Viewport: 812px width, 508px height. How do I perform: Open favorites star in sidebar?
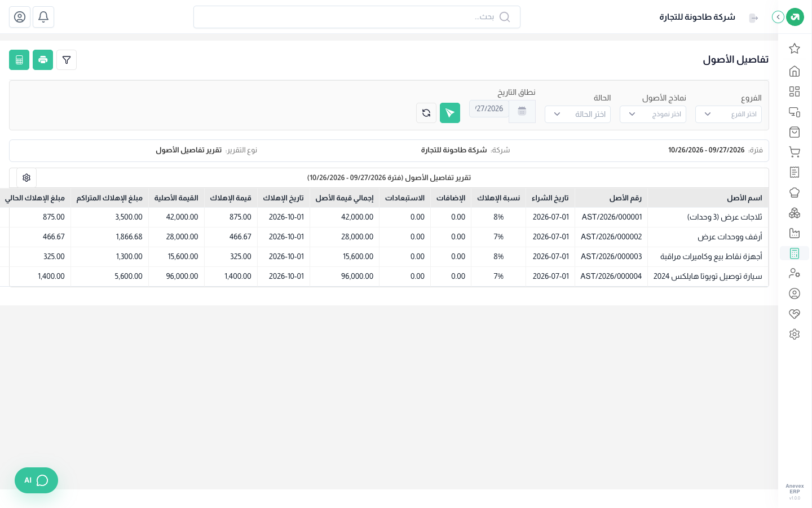pos(795,49)
